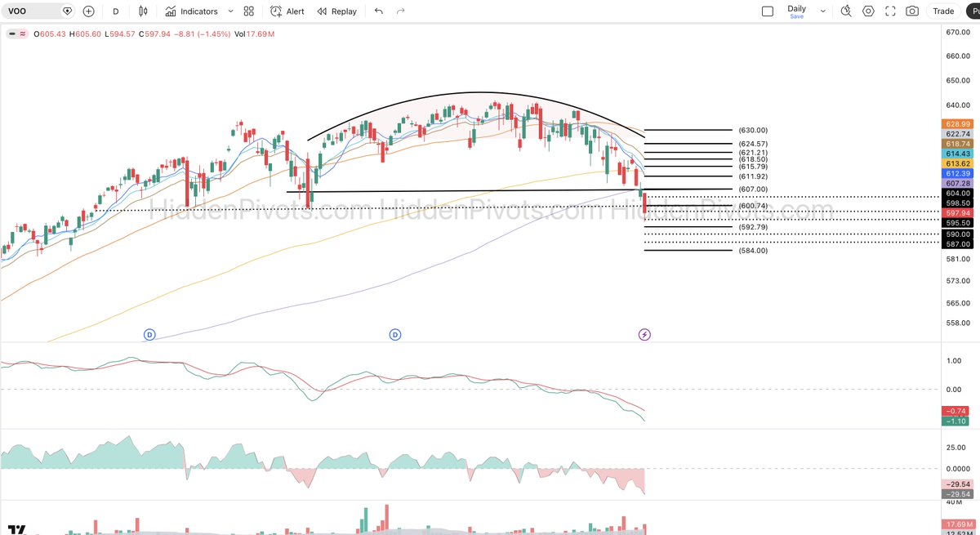Select the (624.57) level text
This screenshot has height=535, width=980.
point(752,144)
